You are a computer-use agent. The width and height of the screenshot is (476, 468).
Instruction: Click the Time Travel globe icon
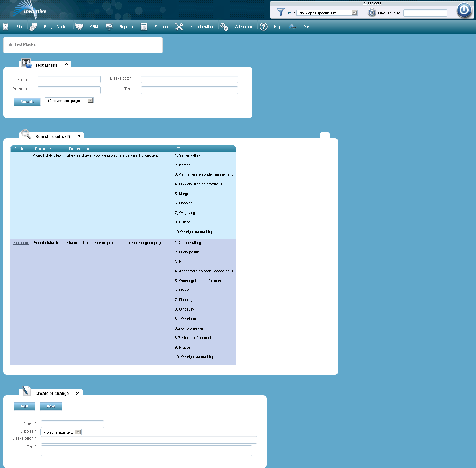pyautogui.click(x=372, y=12)
